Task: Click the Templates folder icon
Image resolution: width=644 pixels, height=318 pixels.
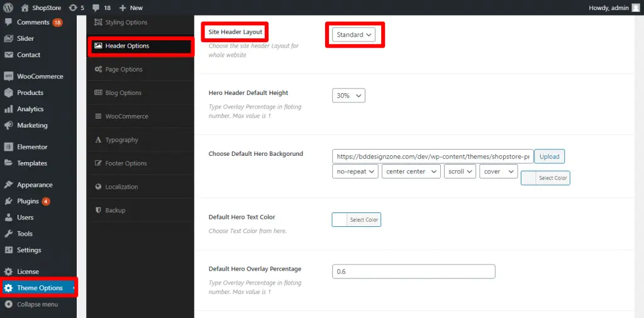Action: point(8,163)
